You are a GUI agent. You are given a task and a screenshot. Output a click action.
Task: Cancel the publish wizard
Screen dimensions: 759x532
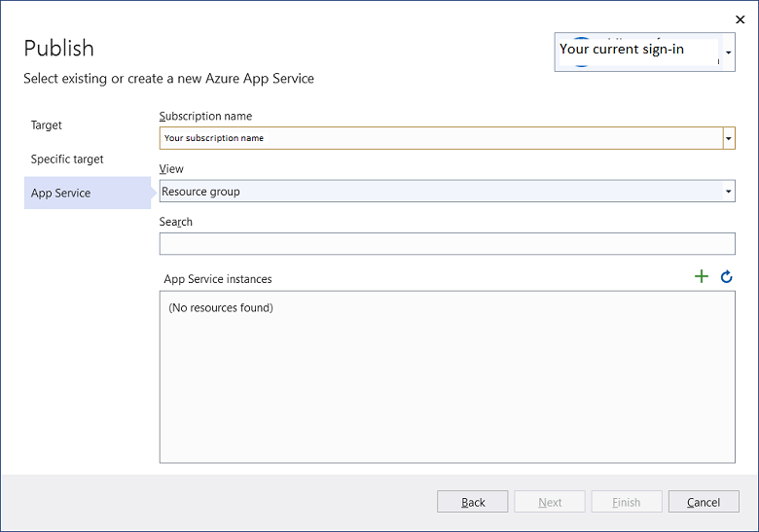703,502
